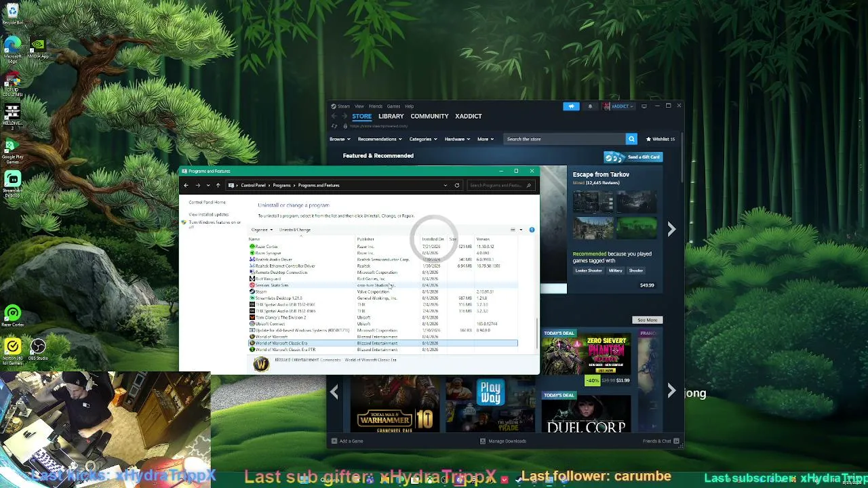
Task: Expand Recommendations dropdown in Steam store
Action: (380, 139)
